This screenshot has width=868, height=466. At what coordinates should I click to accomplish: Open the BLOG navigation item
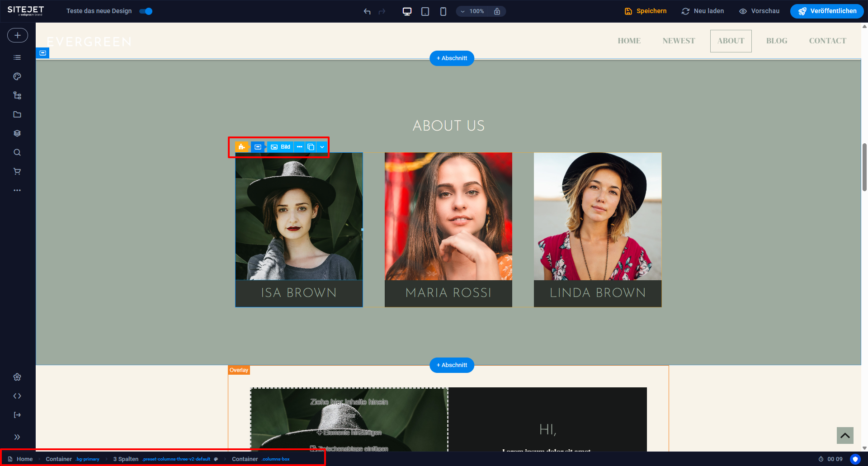pyautogui.click(x=777, y=41)
